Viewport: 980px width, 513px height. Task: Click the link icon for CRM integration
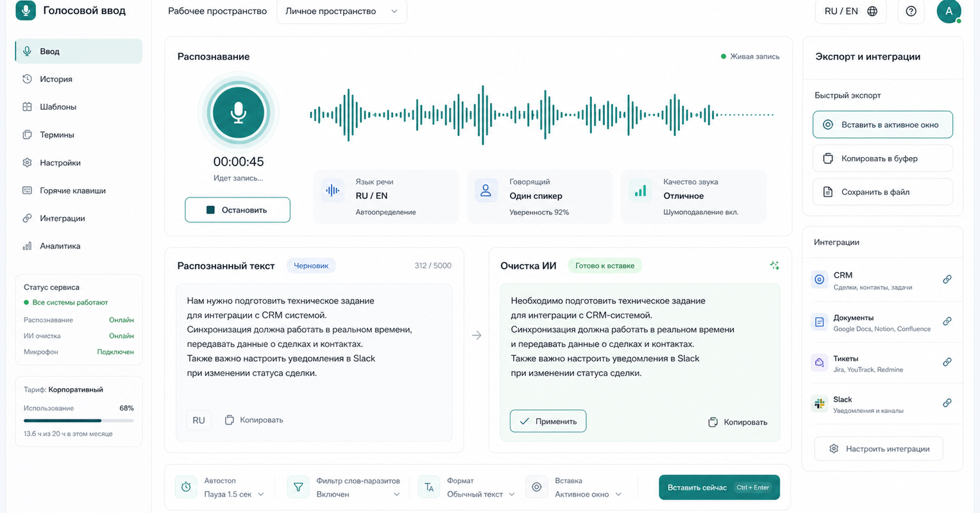pos(947,280)
